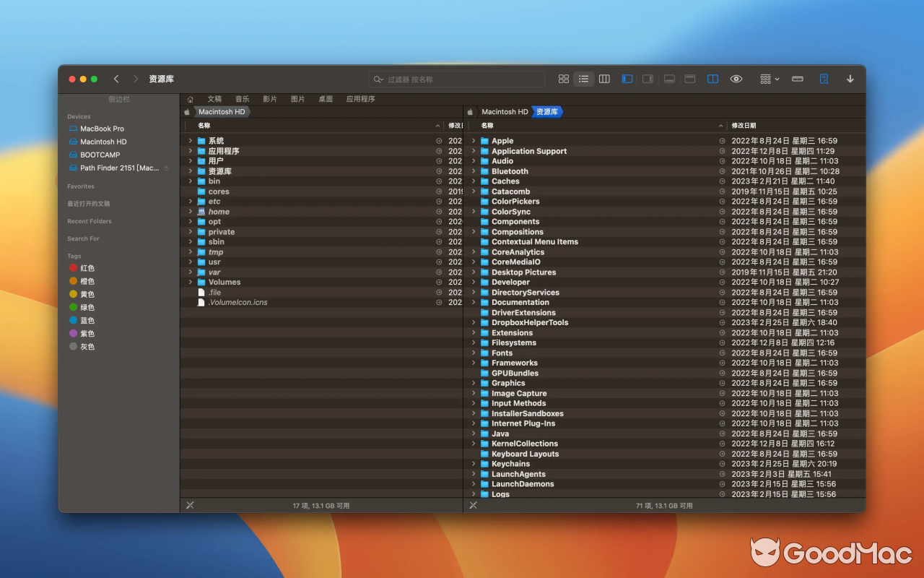Image resolution: width=924 pixels, height=578 pixels.
Task: Click the down arrow toolbar icon
Action: click(850, 79)
